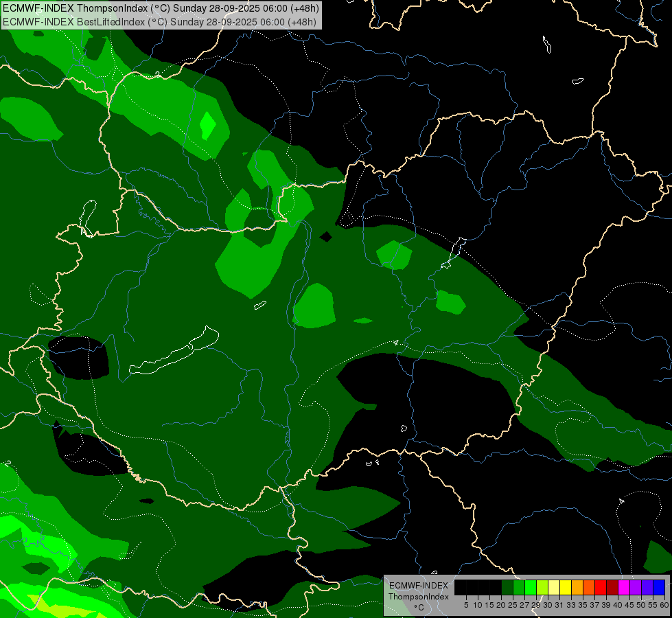Click the legend scale value 10
This screenshot has height=618, width=672.
click(478, 605)
